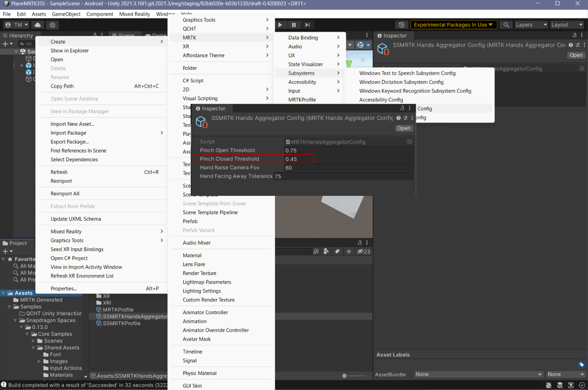
Task: Click the activity progress icon in status bar
Action: 582,385
